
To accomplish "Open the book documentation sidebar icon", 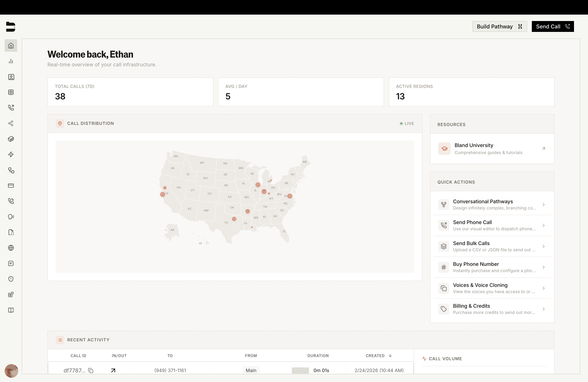I will click(x=11, y=310).
